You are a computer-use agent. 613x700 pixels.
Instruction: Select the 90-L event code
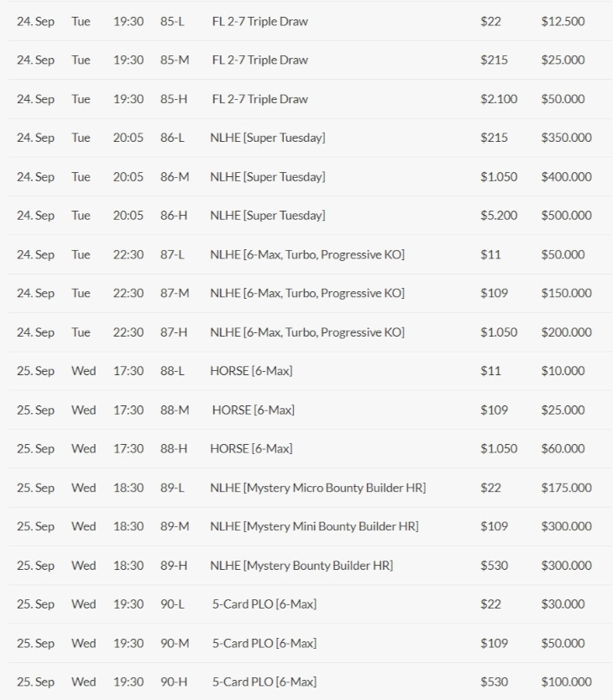tap(172, 604)
